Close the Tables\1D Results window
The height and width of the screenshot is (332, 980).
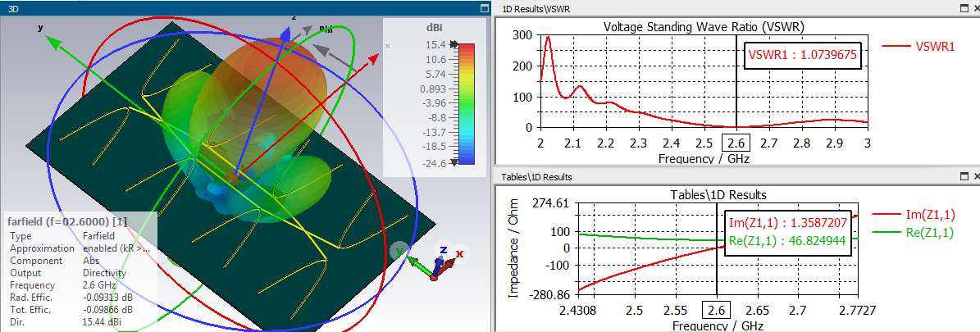click(x=975, y=177)
